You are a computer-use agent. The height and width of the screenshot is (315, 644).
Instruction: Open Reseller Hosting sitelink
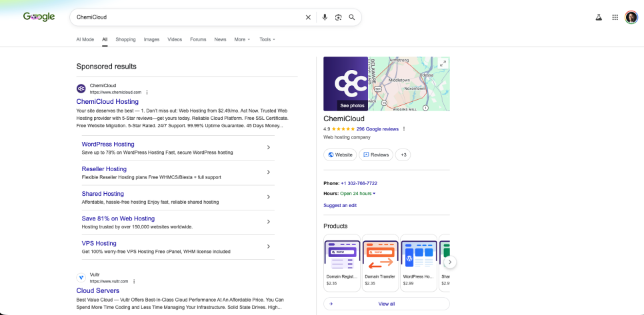click(104, 169)
